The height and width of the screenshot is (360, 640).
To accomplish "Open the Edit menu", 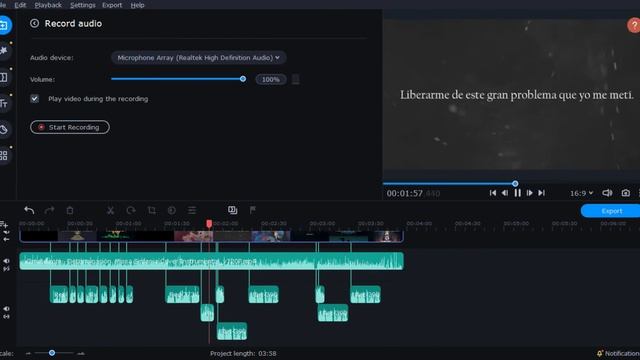I will click(20, 5).
